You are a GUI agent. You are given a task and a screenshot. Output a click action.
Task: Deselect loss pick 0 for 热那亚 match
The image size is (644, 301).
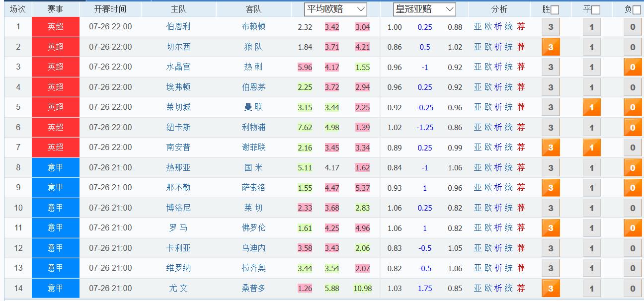click(633, 168)
